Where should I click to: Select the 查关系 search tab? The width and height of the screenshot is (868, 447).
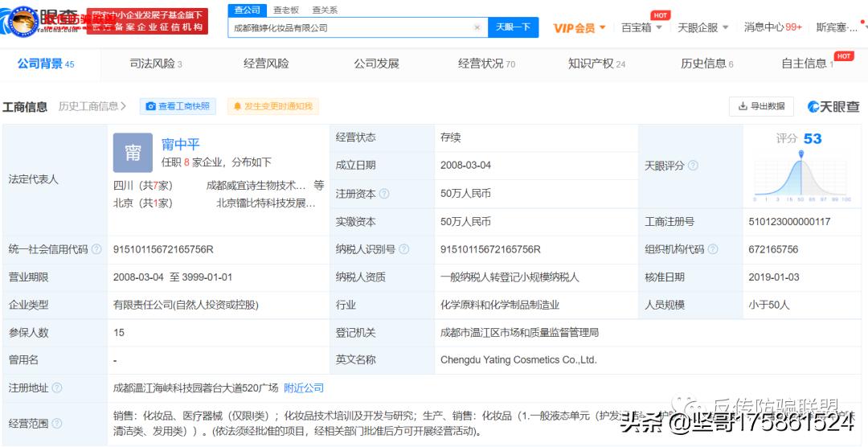click(325, 10)
